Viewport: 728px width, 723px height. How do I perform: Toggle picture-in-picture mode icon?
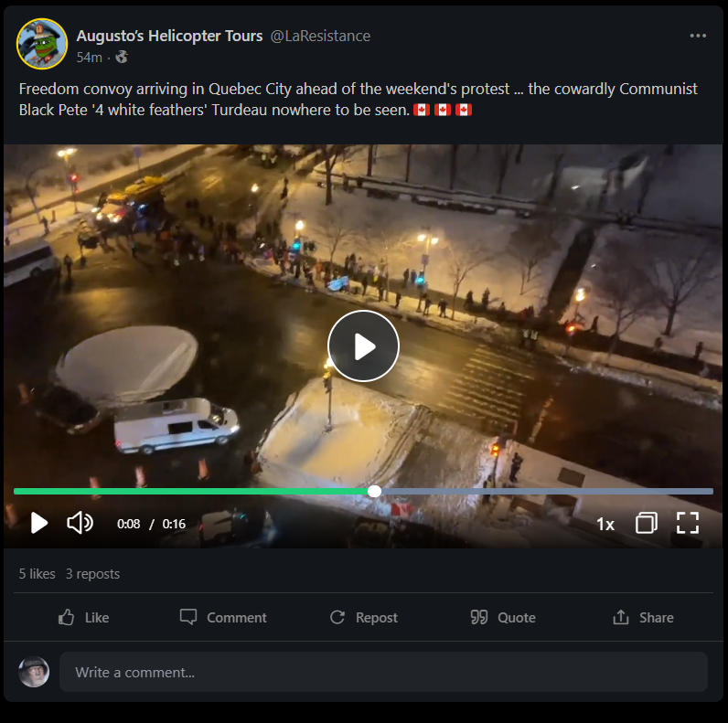click(x=647, y=523)
